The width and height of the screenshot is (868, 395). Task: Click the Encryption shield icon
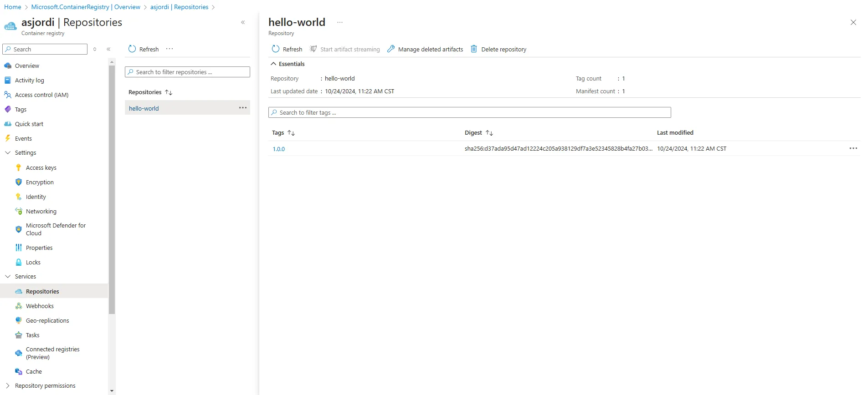19,182
